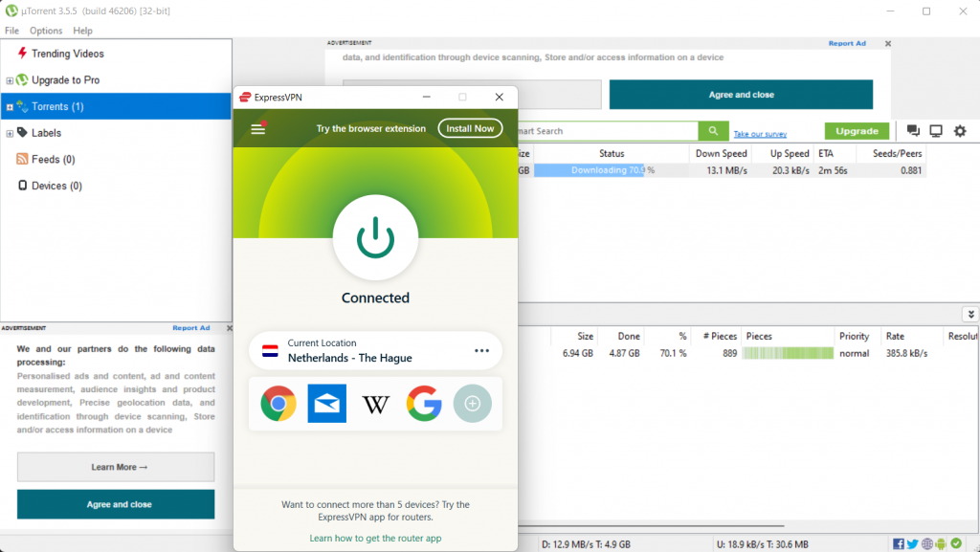Viewport: 980px width, 552px height.
Task: Open the ExpressVPN hamburger menu
Action: click(x=258, y=128)
